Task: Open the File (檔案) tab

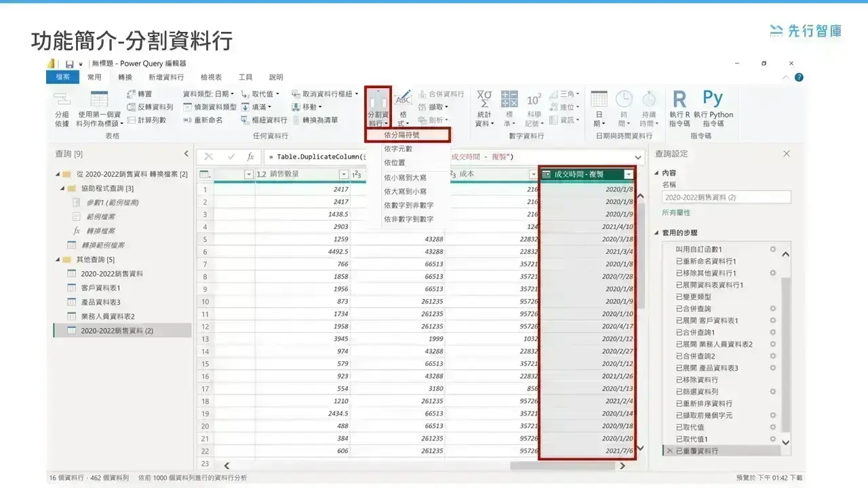Action: click(x=63, y=77)
